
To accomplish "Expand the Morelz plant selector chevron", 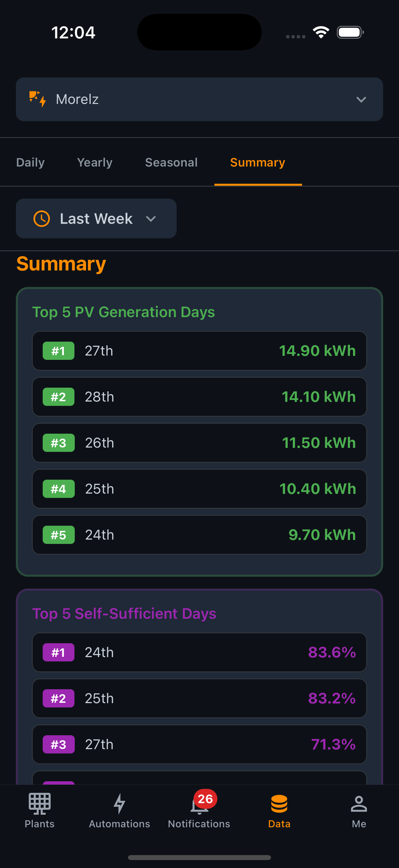I will (x=361, y=99).
